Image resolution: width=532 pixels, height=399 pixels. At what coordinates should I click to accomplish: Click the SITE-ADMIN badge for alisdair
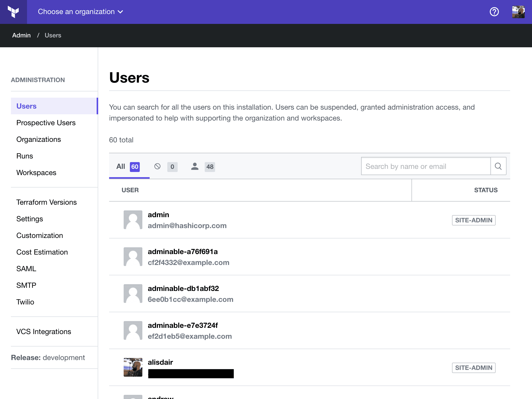(x=474, y=368)
